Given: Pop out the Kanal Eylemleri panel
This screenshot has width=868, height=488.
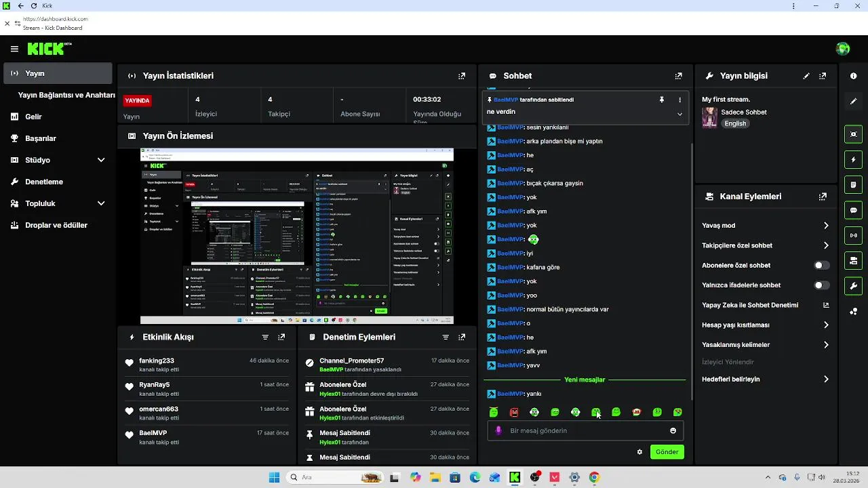Looking at the screenshot, I should point(823,197).
